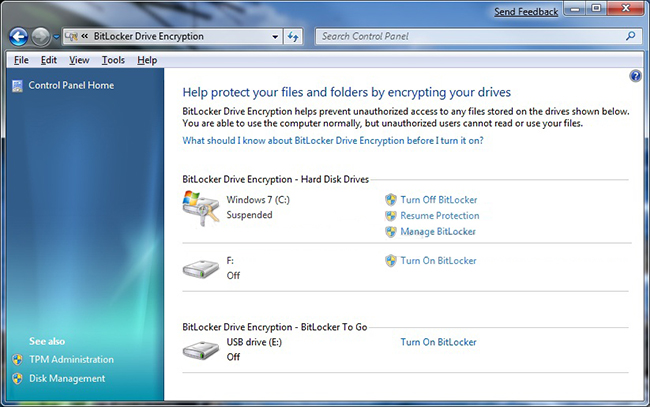Open the Help menu
Screen dimensions: 650x407
pyautogui.click(x=147, y=60)
